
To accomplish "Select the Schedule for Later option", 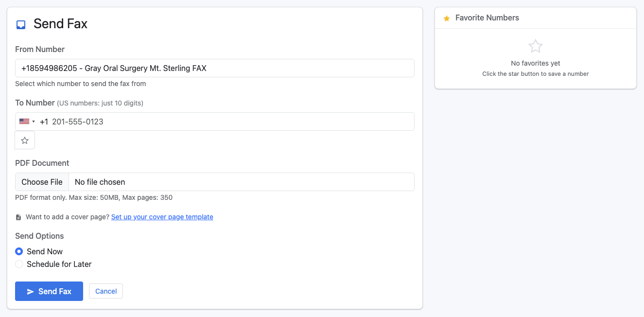I will 19,264.
